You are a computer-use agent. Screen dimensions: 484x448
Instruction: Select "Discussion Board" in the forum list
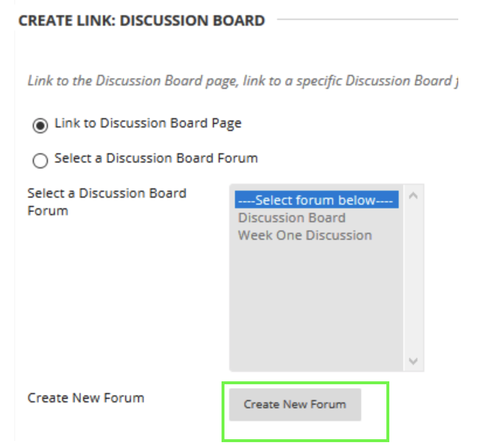(x=292, y=218)
